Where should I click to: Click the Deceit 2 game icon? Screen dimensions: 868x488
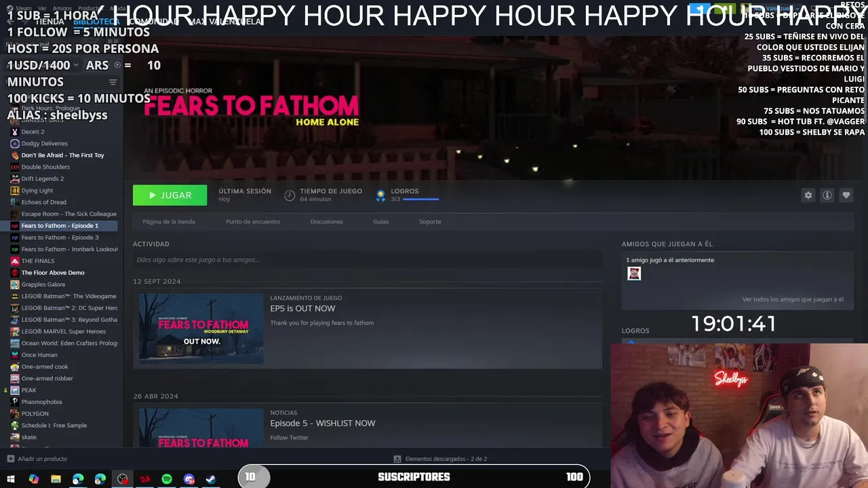tap(15, 131)
